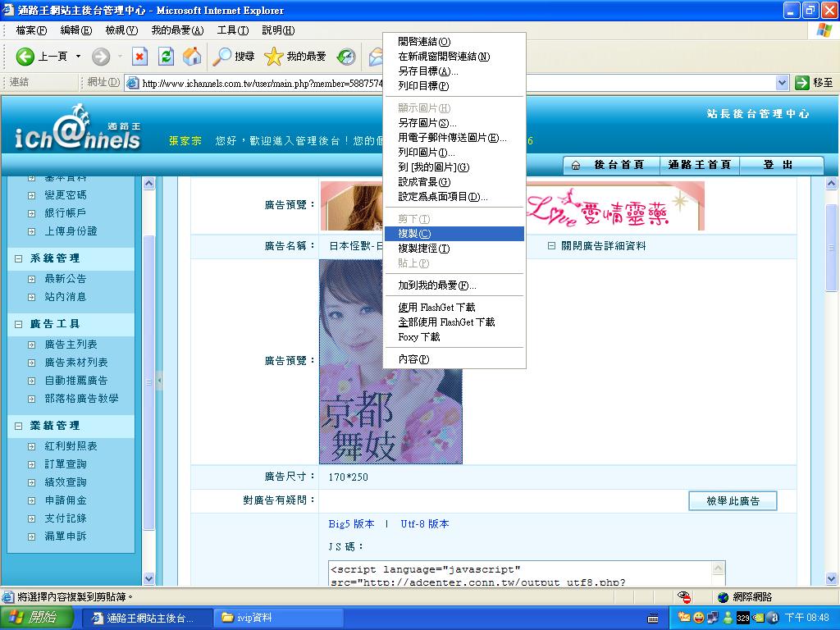Image resolution: width=840 pixels, height=630 pixels.
Task: Open 廣告素材列表 in sidebar
Action: 76,363
